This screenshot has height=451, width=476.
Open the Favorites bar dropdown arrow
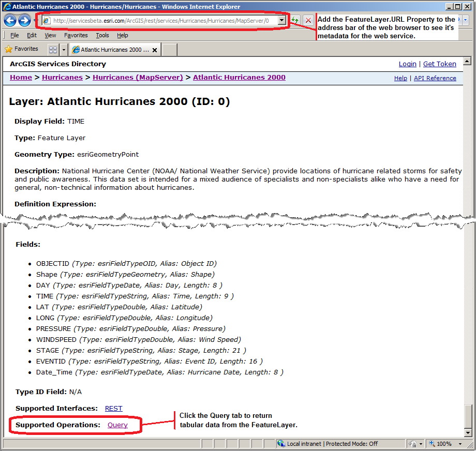[63, 49]
